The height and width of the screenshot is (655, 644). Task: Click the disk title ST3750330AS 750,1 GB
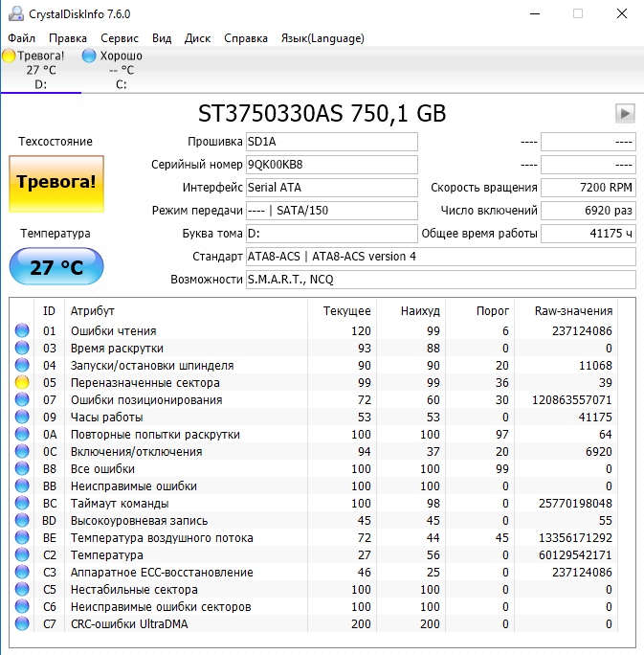tap(322, 113)
